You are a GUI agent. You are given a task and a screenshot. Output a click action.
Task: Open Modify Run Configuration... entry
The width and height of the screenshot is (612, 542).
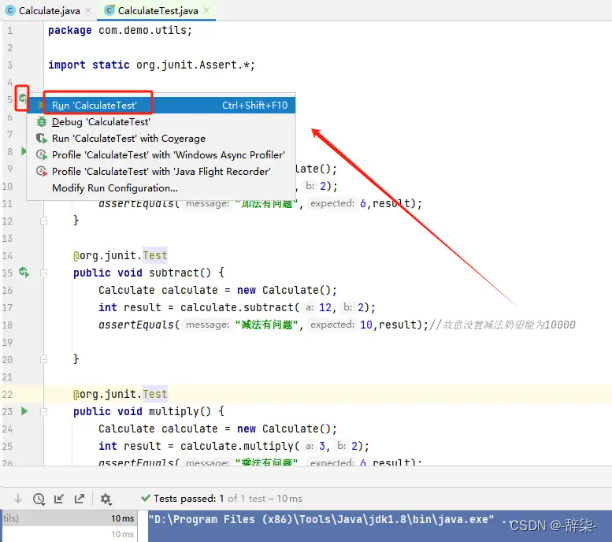161,188
